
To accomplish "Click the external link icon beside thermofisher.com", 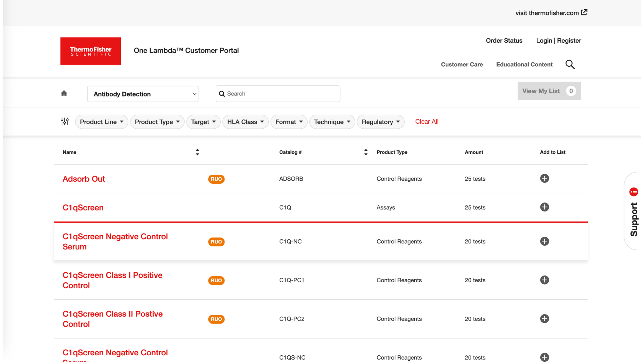I will (x=584, y=12).
